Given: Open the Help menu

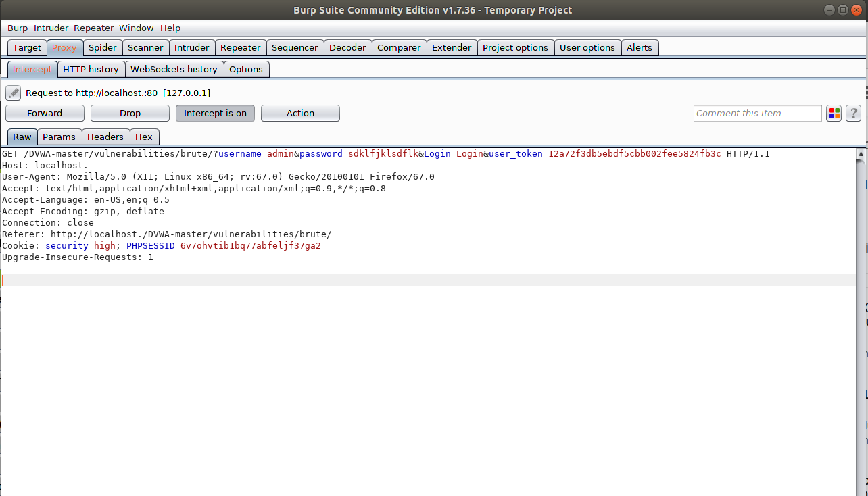Looking at the screenshot, I should (170, 28).
